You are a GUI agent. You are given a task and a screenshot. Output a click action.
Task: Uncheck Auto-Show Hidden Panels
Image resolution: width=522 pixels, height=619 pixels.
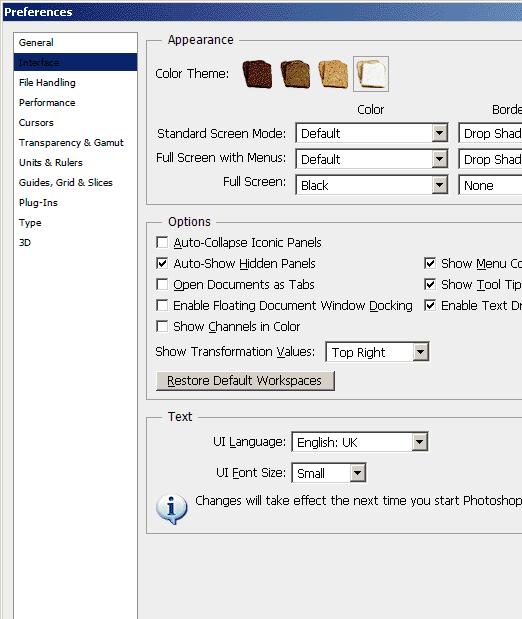[x=162, y=263]
